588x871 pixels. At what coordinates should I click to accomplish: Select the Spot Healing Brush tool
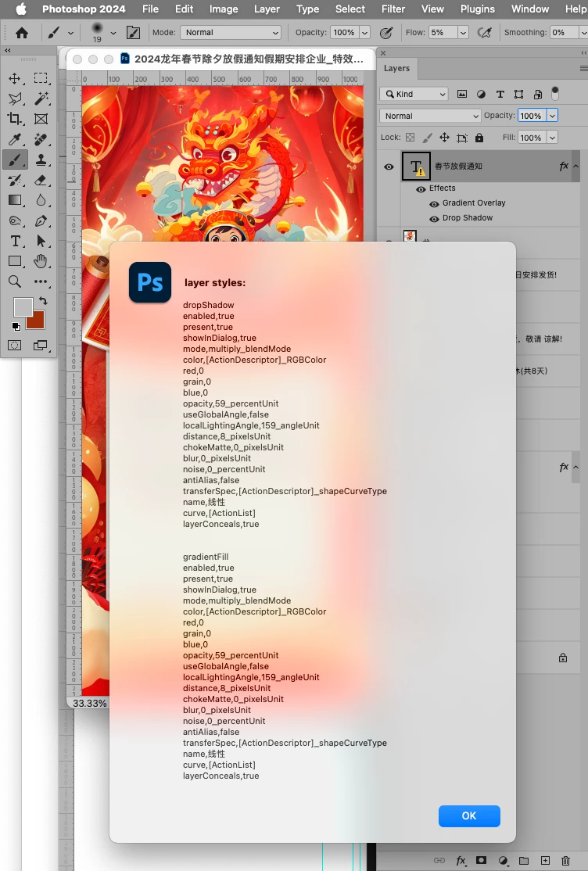[41, 139]
